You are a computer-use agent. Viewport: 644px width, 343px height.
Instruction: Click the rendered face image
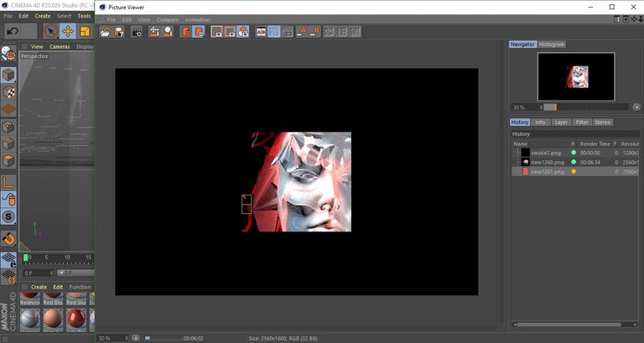click(301, 182)
